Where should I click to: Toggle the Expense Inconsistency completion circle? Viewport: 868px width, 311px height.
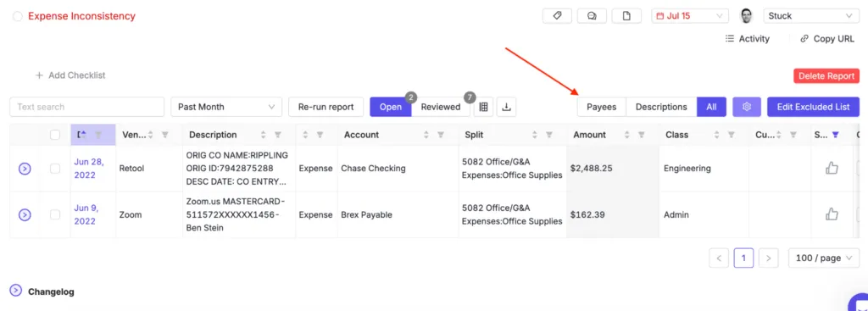click(18, 17)
